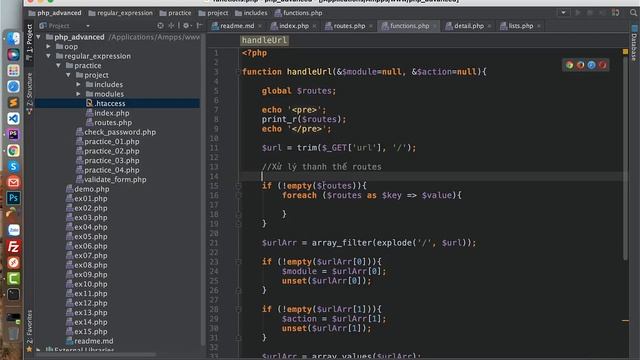
Task: Open FileZilla from the dock
Action: pyautogui.click(x=13, y=247)
